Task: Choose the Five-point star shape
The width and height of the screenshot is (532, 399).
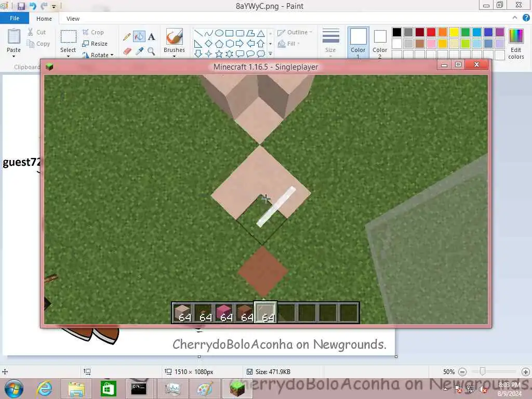Action: click(x=219, y=54)
